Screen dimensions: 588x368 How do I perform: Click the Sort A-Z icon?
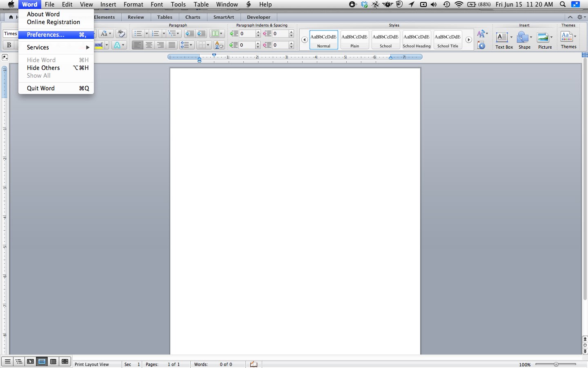pos(219,45)
